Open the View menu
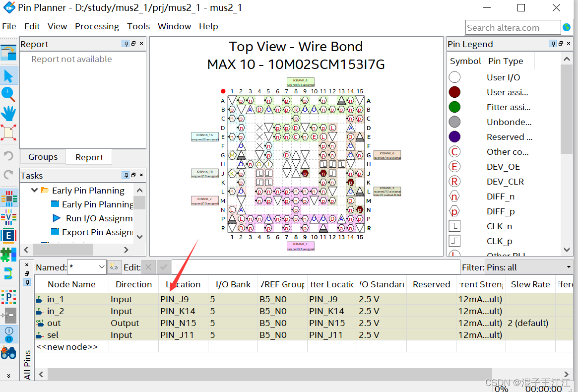 tap(57, 27)
